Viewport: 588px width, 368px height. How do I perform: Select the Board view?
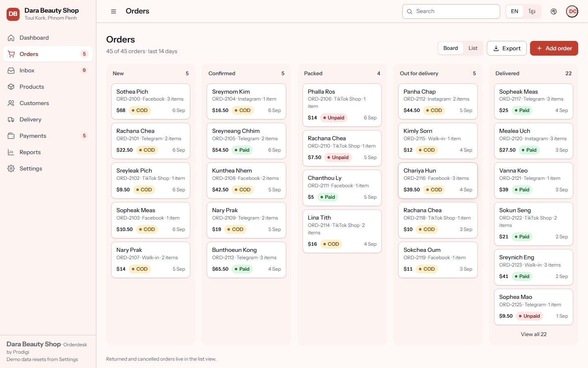tap(450, 48)
